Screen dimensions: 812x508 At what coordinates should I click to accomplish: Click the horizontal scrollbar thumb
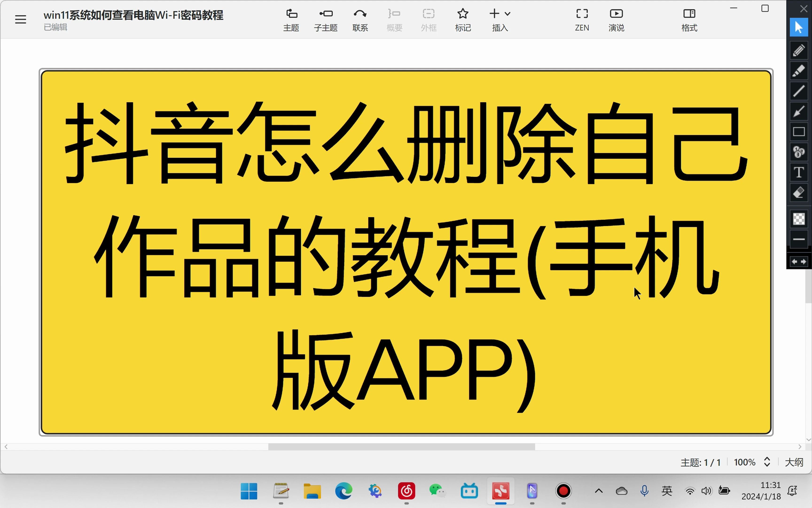[401, 447]
